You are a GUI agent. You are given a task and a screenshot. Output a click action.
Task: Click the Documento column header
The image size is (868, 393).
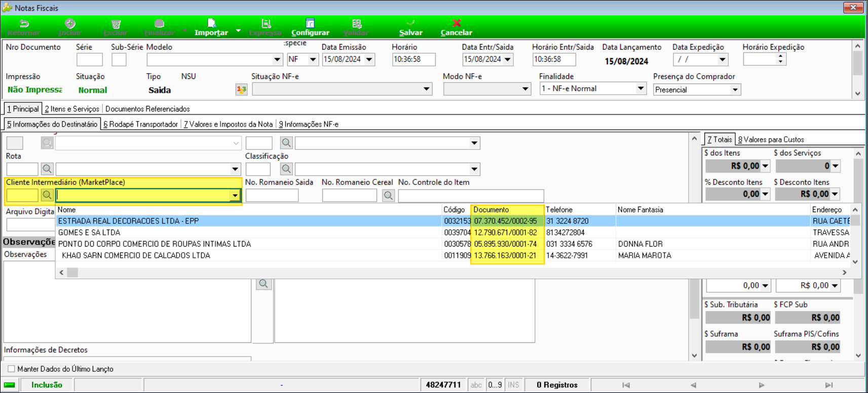(507, 210)
